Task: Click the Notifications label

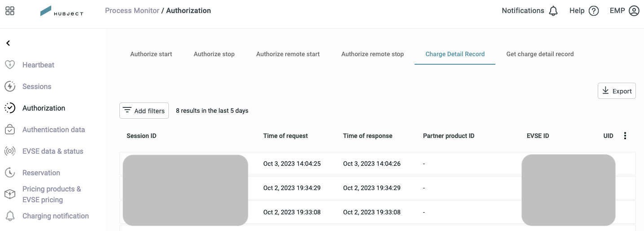Action: pyautogui.click(x=523, y=11)
